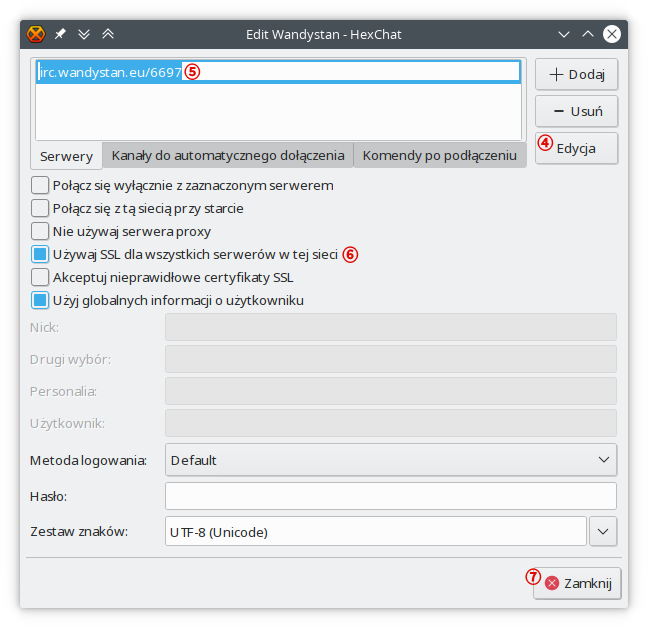Uncheck Użyj globalnych informacji o użytkowniku
Image resolution: width=648 pixels, height=628 pixels.
pos(40,300)
